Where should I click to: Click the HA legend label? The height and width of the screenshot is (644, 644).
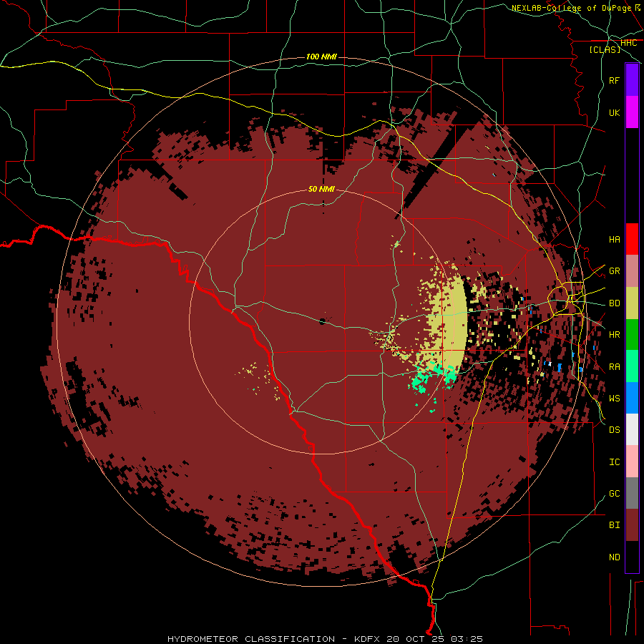pos(614,239)
